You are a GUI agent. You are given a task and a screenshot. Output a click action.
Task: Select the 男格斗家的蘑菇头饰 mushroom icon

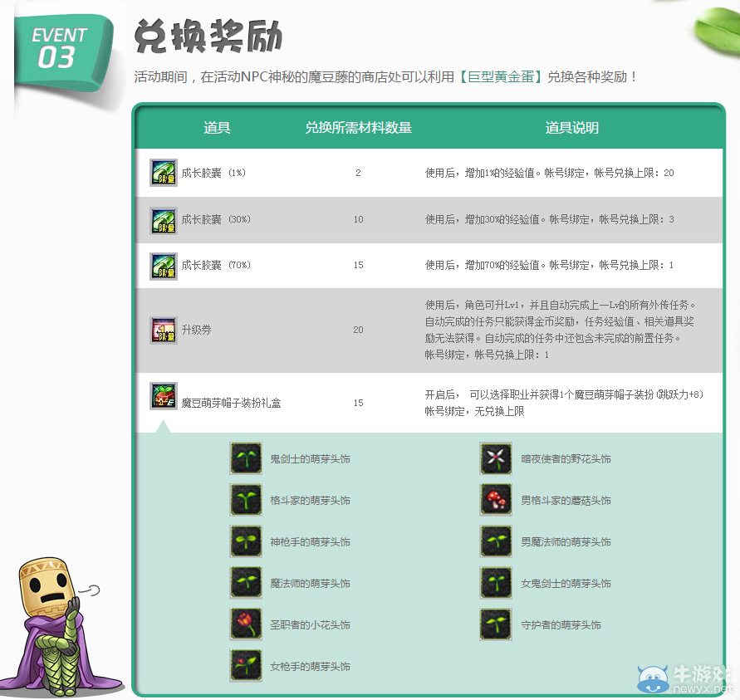click(x=496, y=499)
